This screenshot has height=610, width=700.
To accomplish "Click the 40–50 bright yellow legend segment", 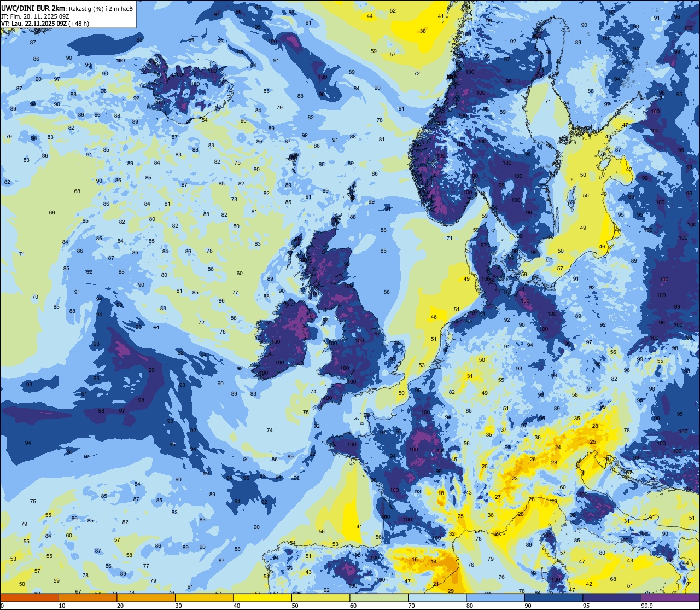I will coord(262,597).
